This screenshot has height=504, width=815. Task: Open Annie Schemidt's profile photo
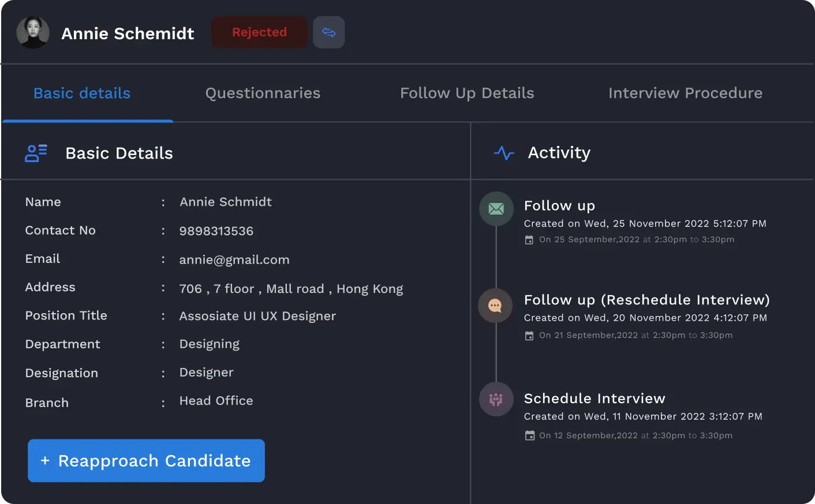[x=33, y=33]
